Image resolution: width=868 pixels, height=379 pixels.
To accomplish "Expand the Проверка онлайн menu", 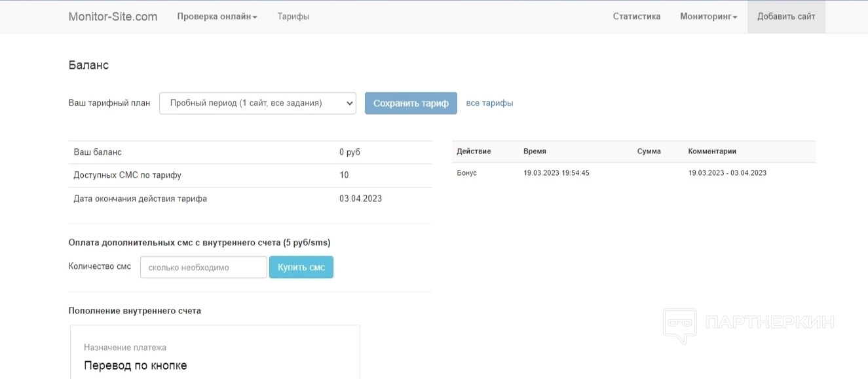I will 217,16.
